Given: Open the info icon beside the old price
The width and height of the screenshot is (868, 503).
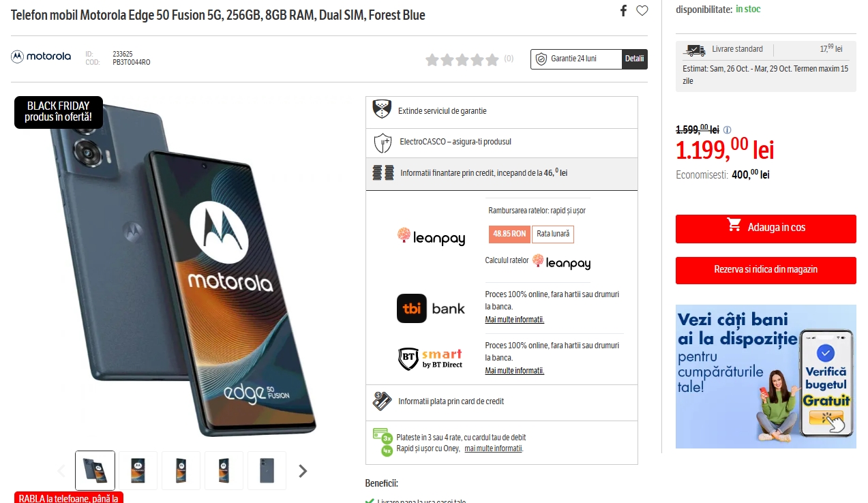Looking at the screenshot, I should (x=728, y=129).
